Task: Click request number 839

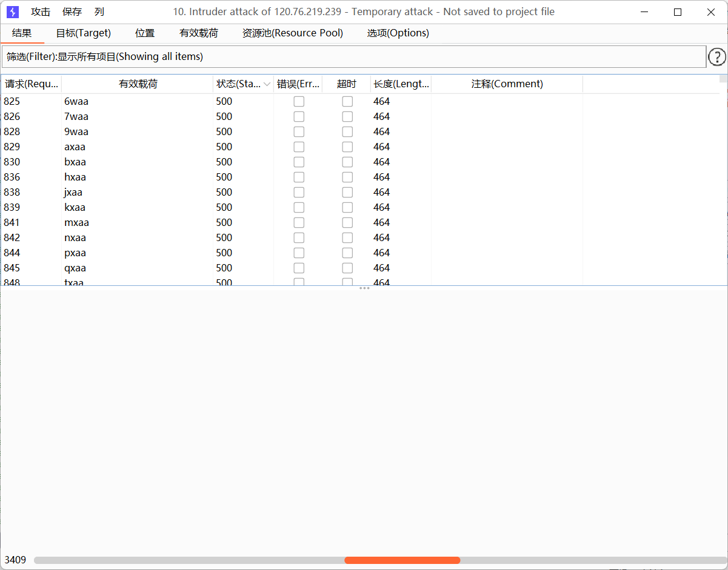Action: tap(12, 208)
